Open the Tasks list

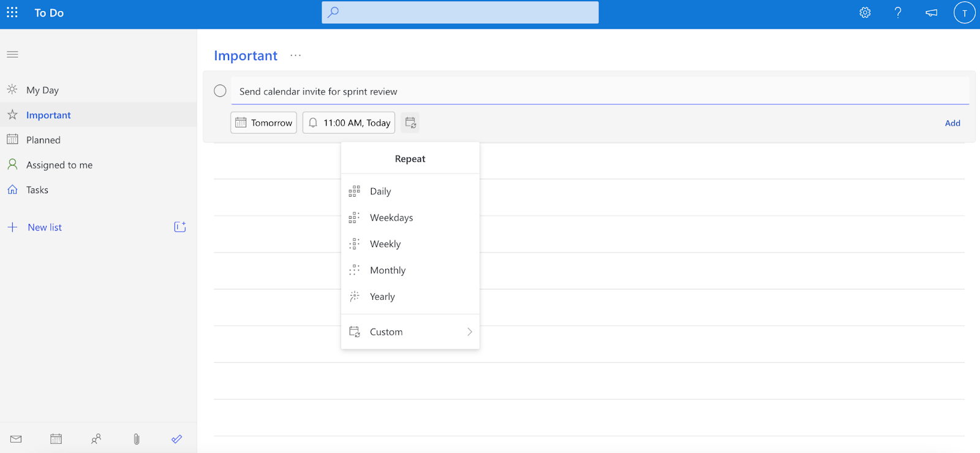98,190
